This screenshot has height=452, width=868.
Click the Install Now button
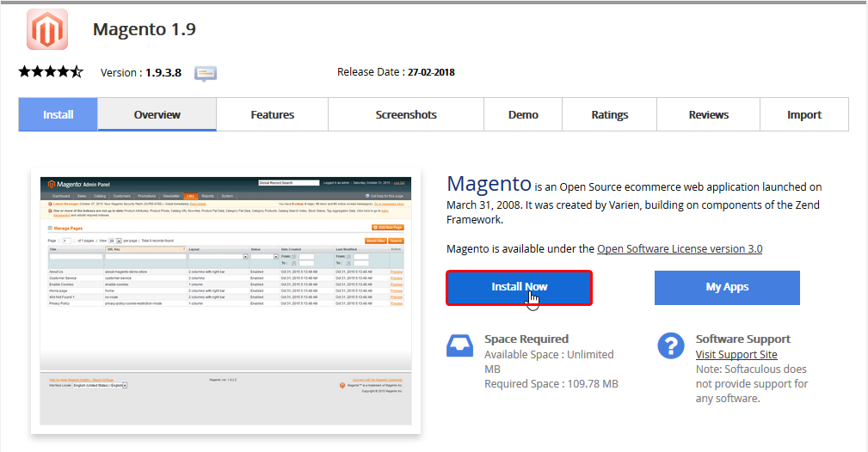pos(520,287)
